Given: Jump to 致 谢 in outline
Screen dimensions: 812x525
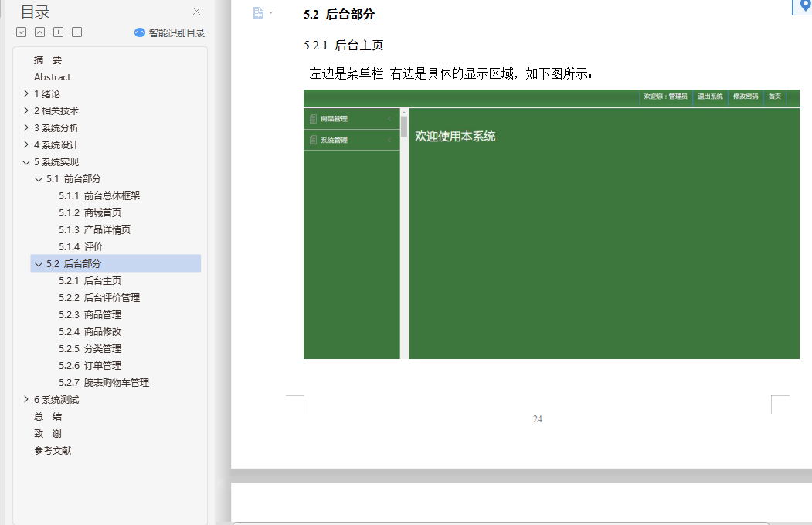Looking at the screenshot, I should click(48, 434).
